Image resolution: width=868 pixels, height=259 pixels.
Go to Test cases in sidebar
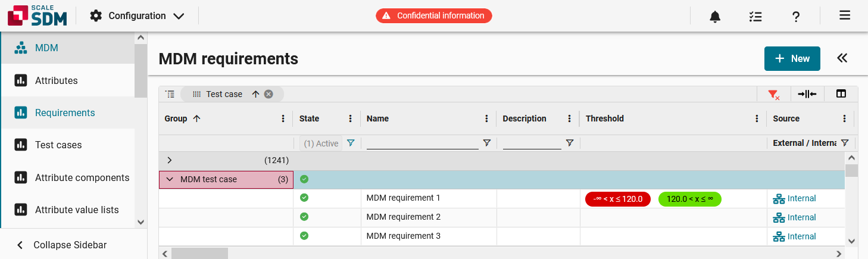pyautogui.click(x=67, y=145)
